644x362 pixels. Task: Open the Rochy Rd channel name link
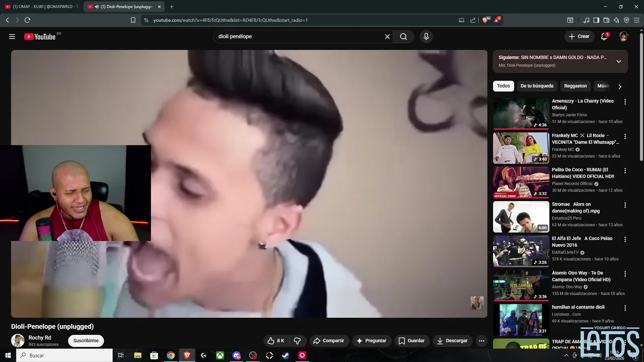pos(40,338)
